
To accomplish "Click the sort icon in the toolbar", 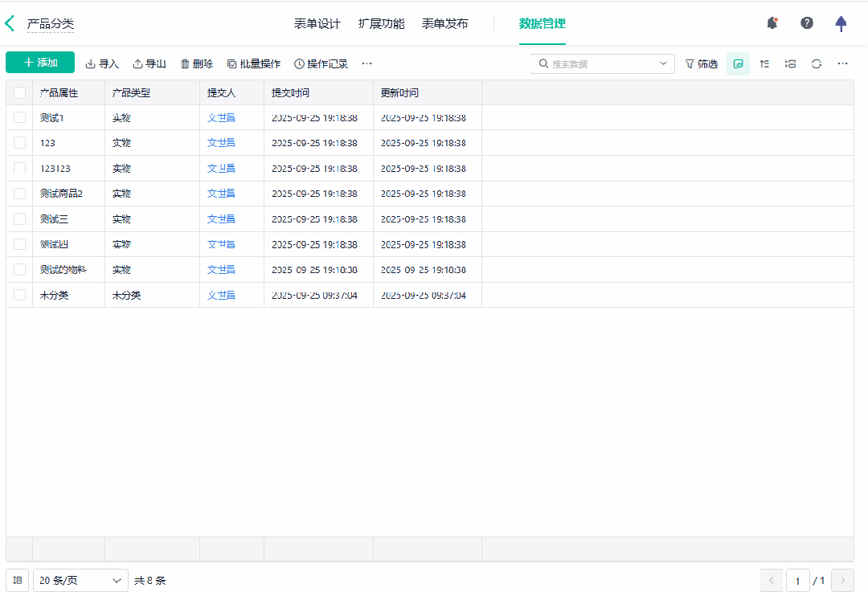I will (x=764, y=63).
